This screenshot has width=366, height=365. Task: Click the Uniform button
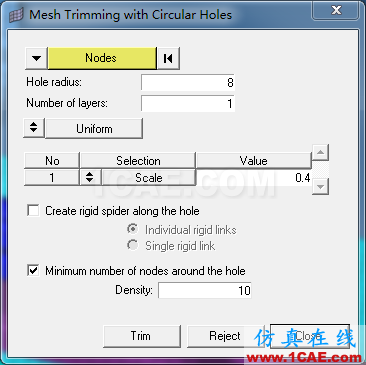point(94,128)
